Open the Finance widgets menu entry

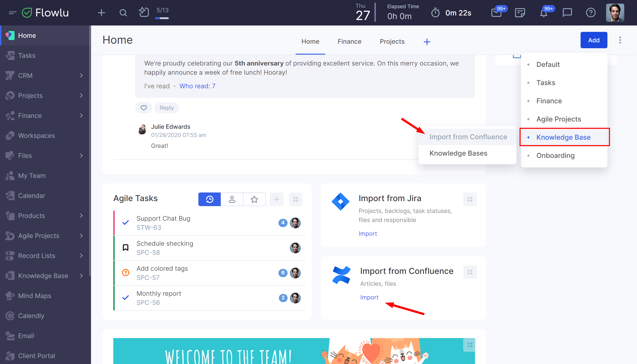pos(564,101)
